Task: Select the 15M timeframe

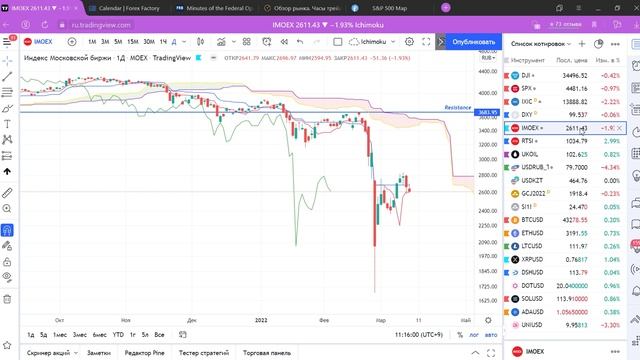Action: coord(133,42)
